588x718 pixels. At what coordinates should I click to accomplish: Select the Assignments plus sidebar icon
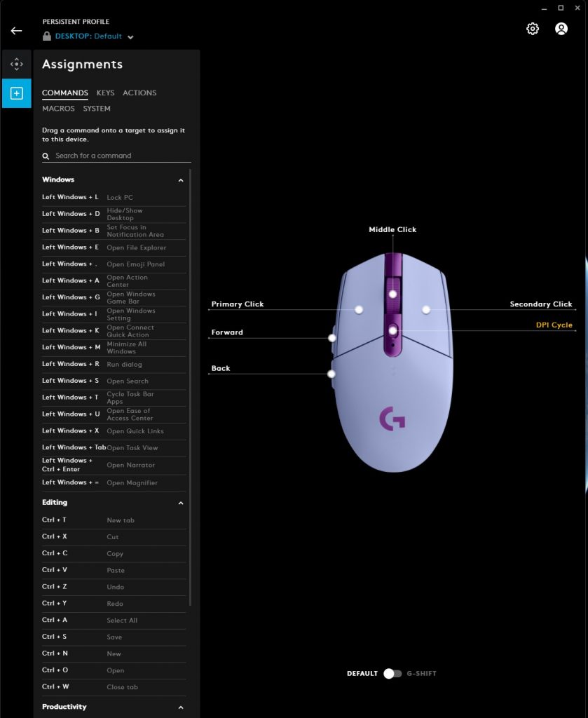pyautogui.click(x=17, y=93)
